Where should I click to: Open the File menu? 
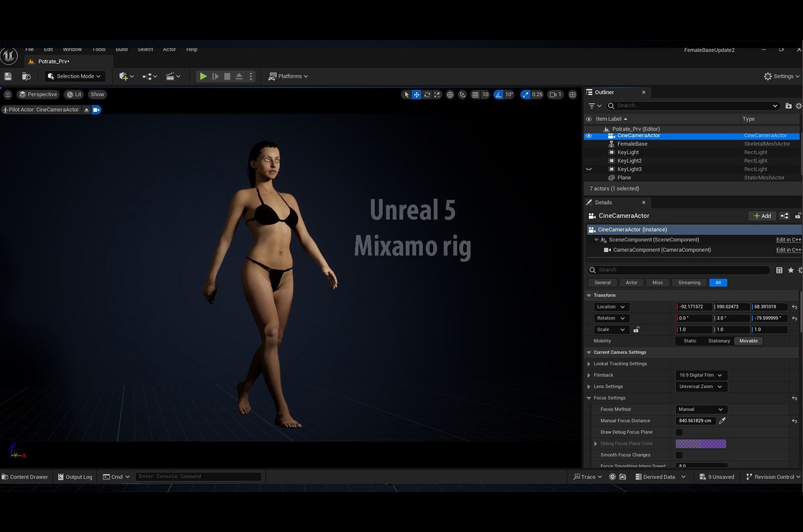point(30,49)
